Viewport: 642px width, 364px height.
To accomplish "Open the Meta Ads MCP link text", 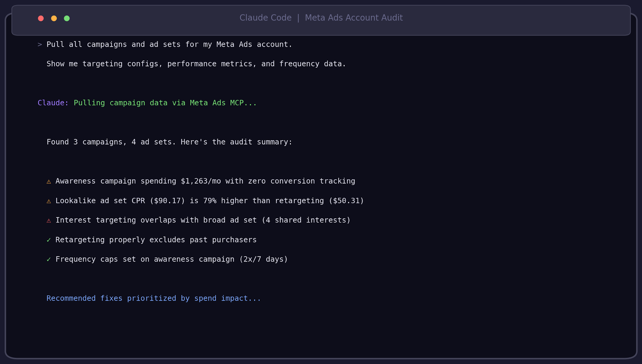I will [x=218, y=103].
